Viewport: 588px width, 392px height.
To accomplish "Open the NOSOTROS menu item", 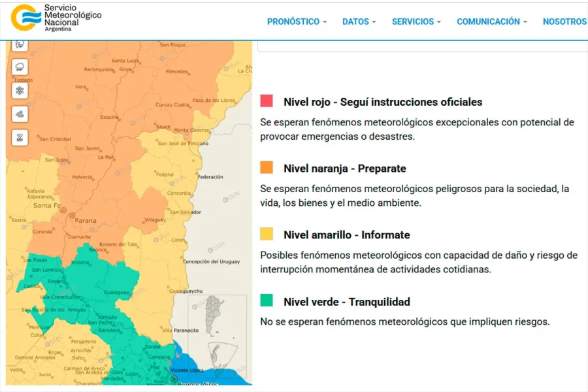I will pos(564,22).
